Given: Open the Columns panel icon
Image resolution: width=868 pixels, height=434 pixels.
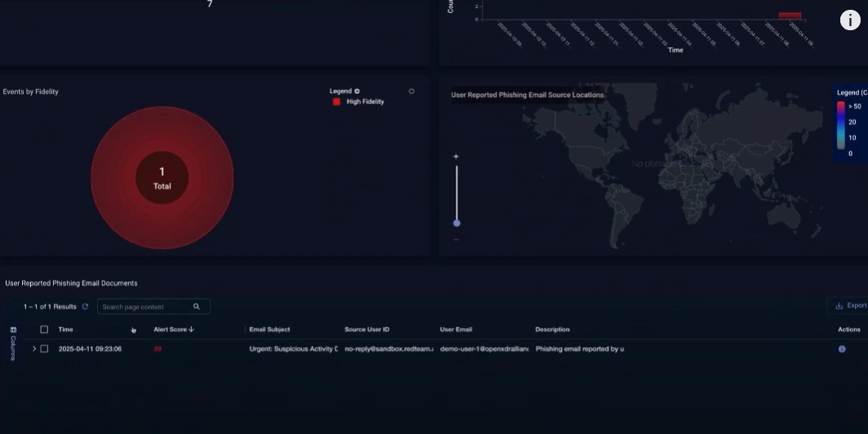Looking at the screenshot, I should 13,330.
